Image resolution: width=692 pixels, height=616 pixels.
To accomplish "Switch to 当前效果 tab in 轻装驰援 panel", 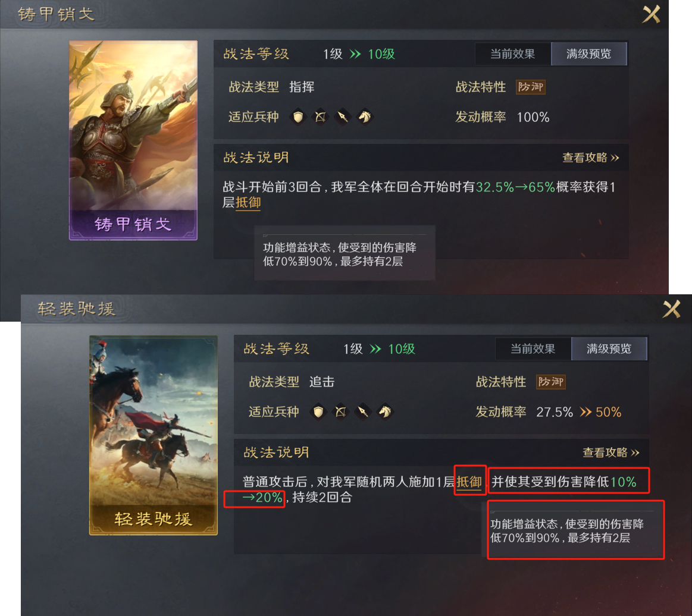I will [533, 349].
